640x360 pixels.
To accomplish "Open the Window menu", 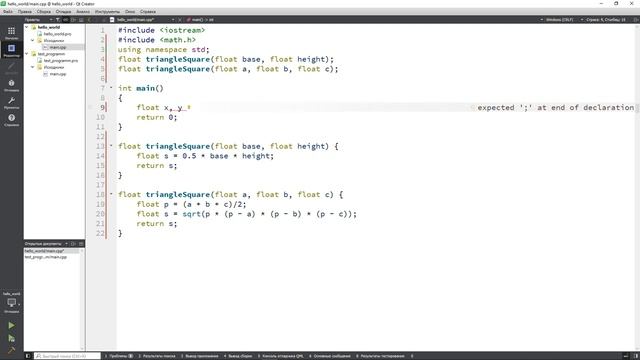I will 130,12.
